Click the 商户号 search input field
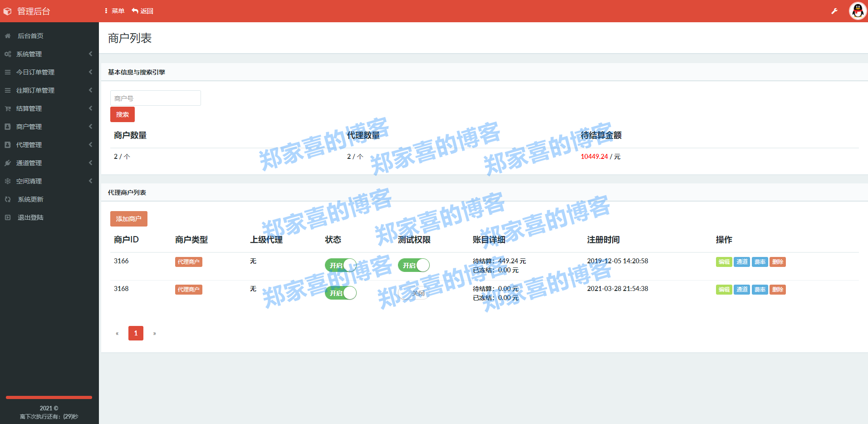Viewport: 868px width, 424px height. (156, 98)
